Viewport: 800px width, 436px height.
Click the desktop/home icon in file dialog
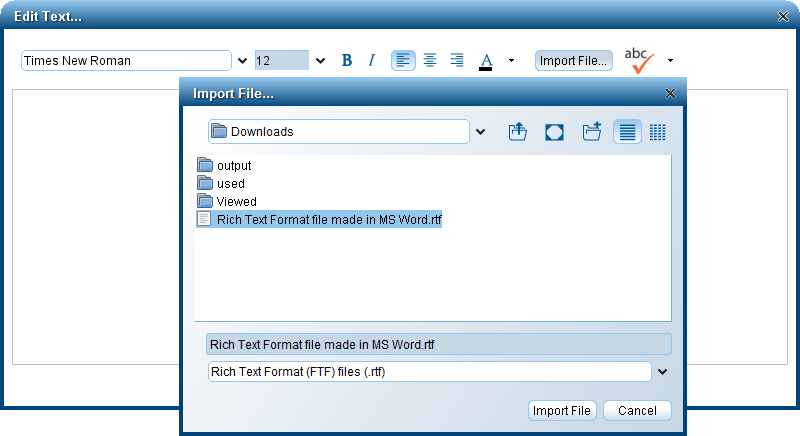pyautogui.click(x=555, y=132)
